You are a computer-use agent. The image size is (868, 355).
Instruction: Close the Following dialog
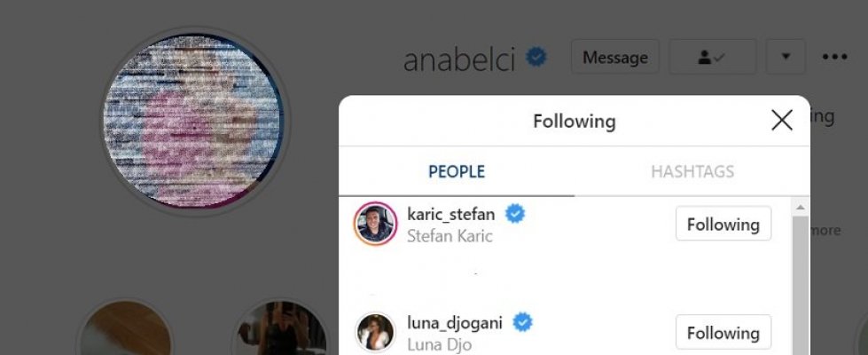coord(781,121)
